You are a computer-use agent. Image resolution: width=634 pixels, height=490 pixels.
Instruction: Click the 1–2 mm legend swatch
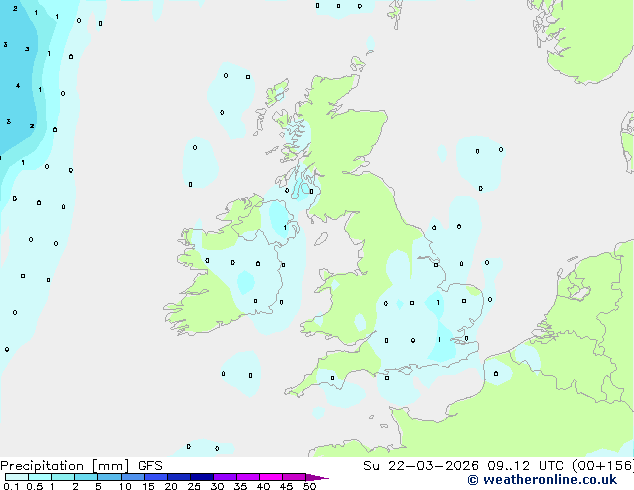click(63, 477)
